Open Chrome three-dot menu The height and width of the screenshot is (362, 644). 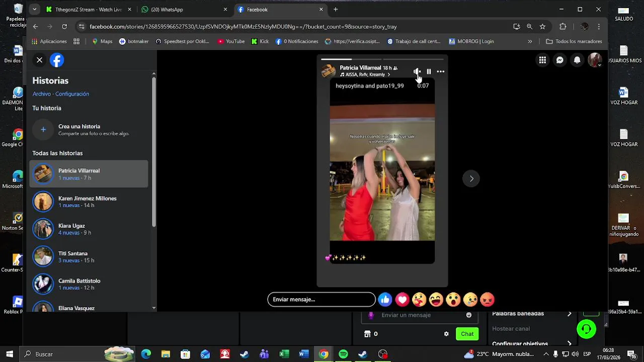click(599, 27)
